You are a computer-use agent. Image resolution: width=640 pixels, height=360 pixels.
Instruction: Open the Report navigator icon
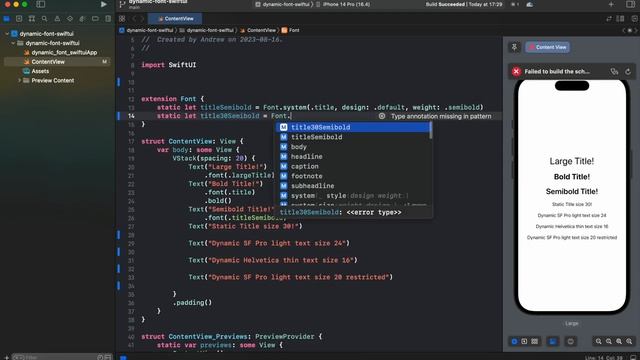pos(108,19)
